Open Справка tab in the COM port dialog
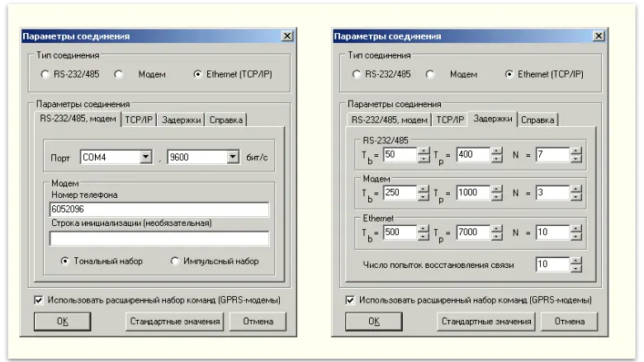 point(226,120)
